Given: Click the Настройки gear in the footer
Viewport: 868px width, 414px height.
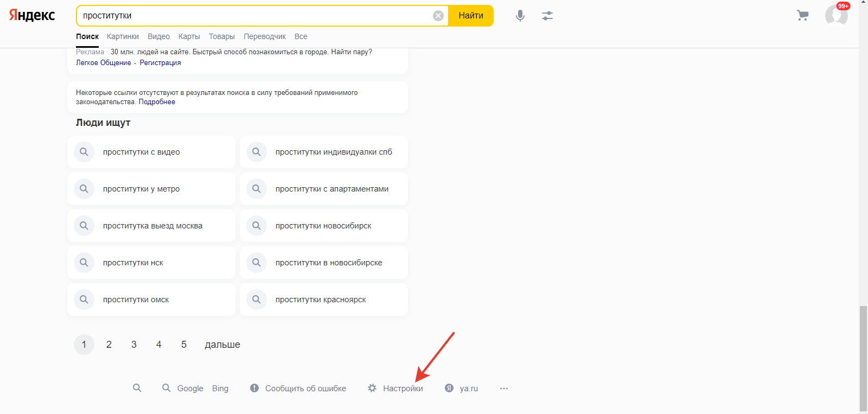Looking at the screenshot, I should click(372, 388).
